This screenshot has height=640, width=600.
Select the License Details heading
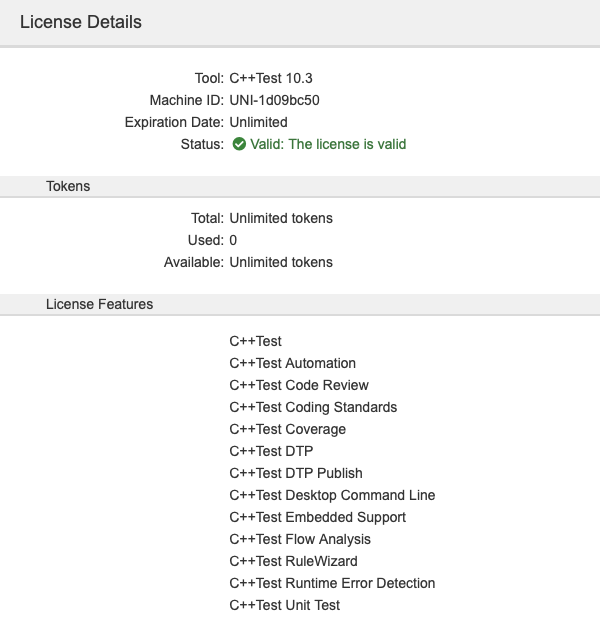tap(81, 22)
